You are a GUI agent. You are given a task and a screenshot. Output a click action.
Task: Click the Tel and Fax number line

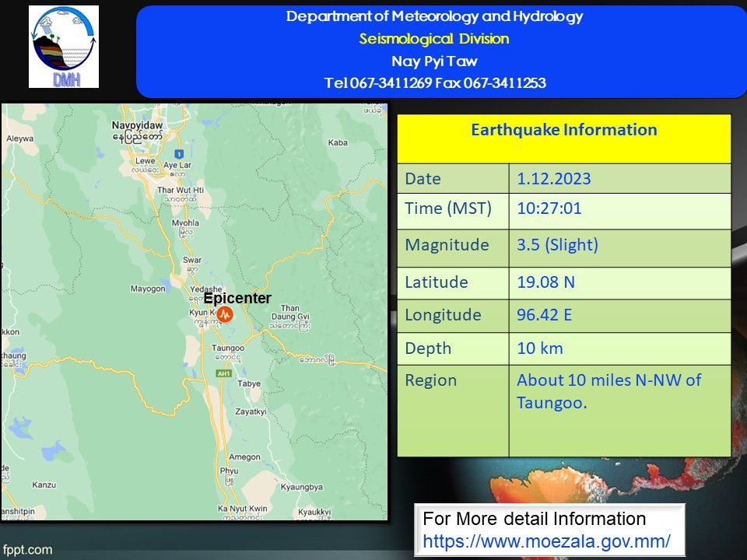tap(434, 82)
